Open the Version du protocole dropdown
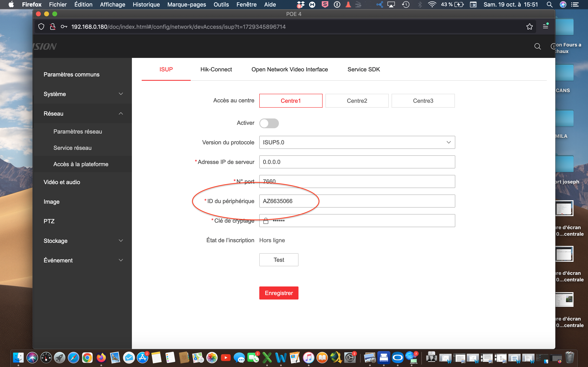This screenshot has height=367, width=588. [357, 142]
